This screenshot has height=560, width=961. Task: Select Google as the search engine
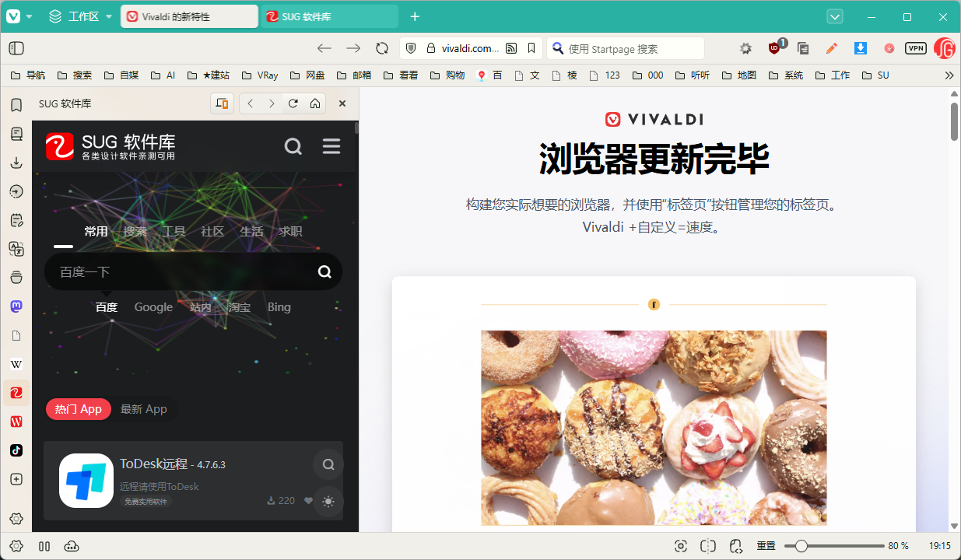[153, 307]
